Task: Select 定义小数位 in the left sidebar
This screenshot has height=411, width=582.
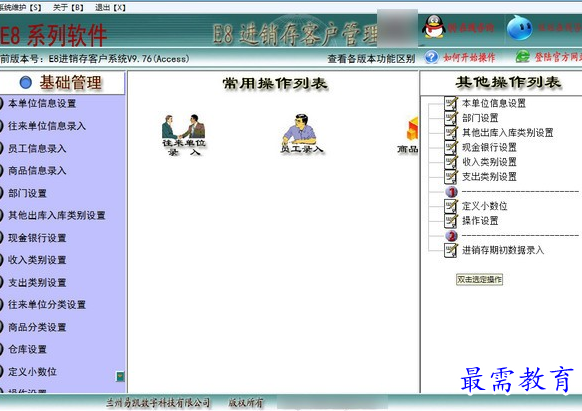Action: [x=32, y=372]
